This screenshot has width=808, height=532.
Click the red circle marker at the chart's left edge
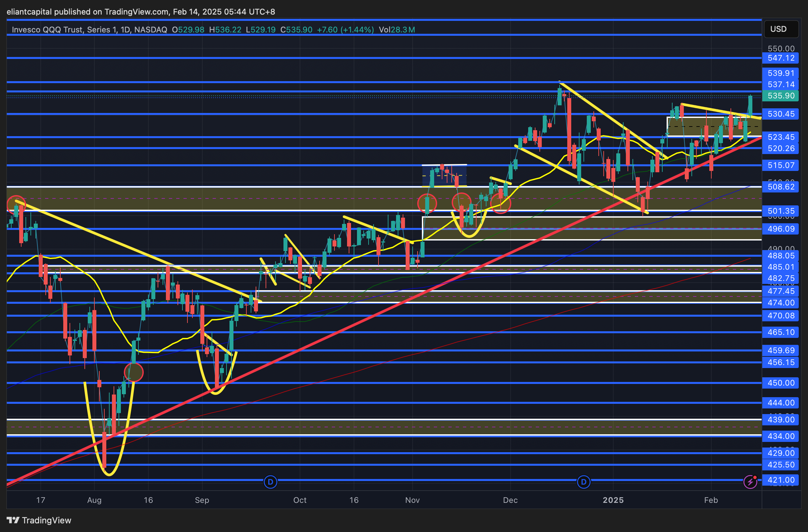(x=16, y=205)
